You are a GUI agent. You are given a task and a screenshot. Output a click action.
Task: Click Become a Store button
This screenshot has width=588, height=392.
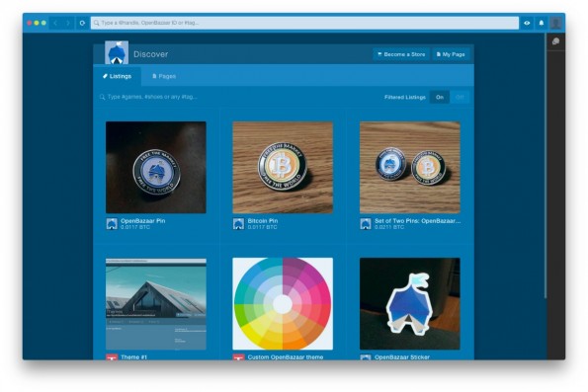click(x=401, y=54)
